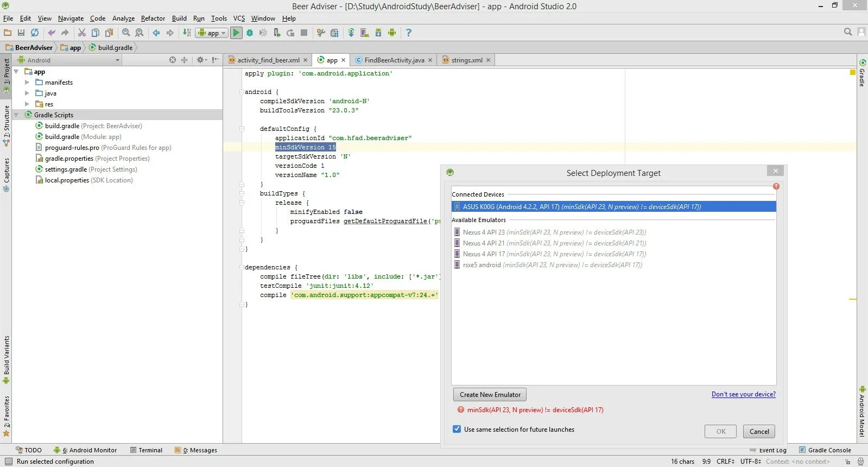Click the Synchronize toolbar icon
This screenshot has width=868, height=467.
tap(35, 33)
